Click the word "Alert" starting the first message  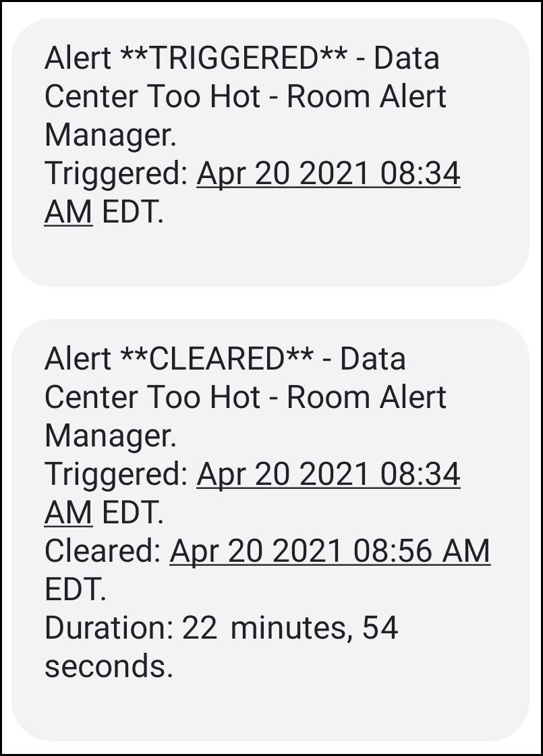[x=78, y=59]
